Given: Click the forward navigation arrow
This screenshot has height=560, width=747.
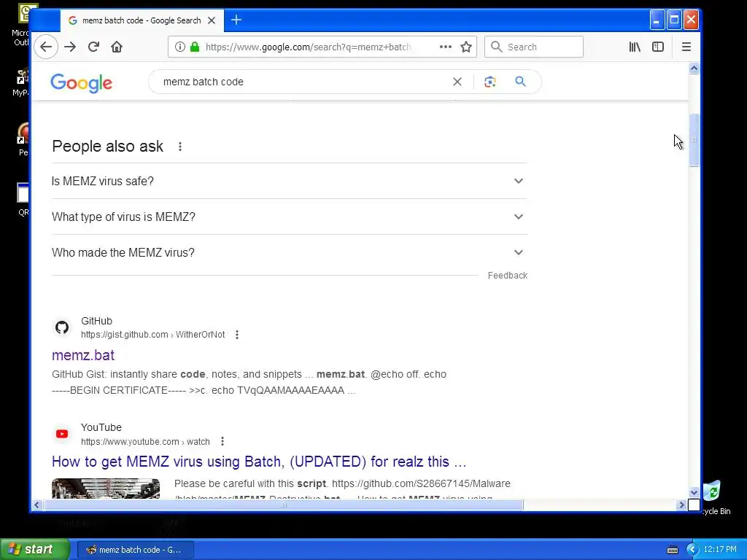Looking at the screenshot, I should [x=70, y=47].
